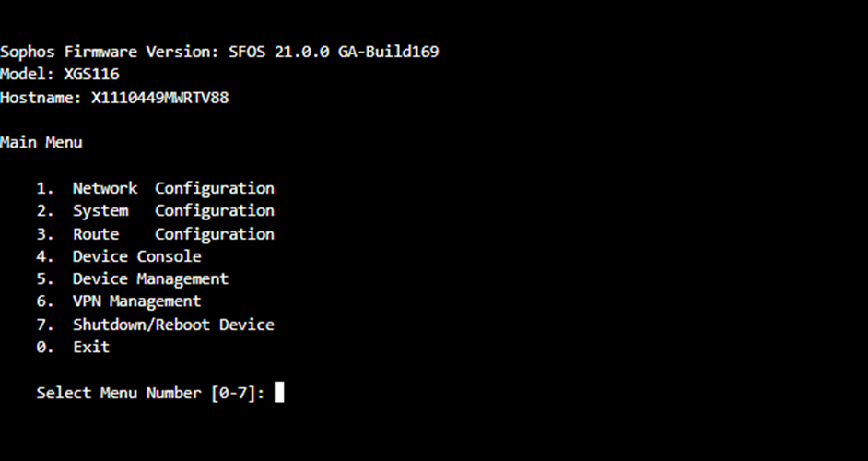Click the number 4 before Device Console
868x461 pixels.
click(42, 256)
